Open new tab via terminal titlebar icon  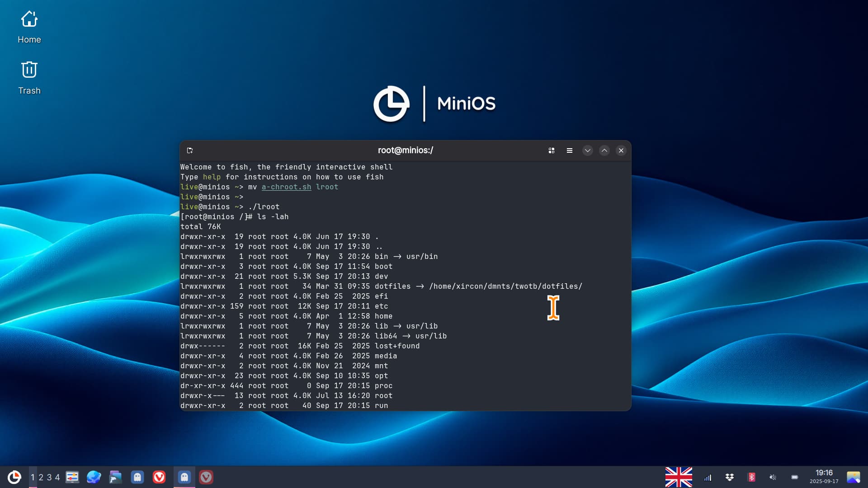click(190, 150)
